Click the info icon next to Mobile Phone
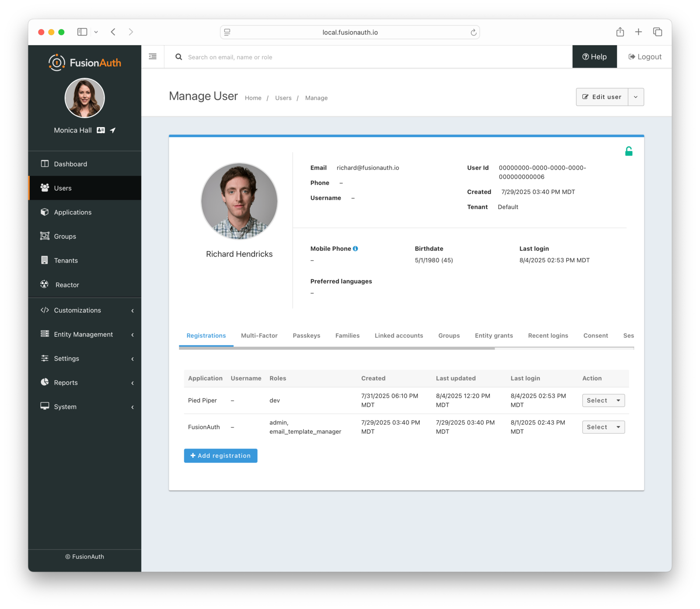Viewport: 700px width, 609px height. 355,248
